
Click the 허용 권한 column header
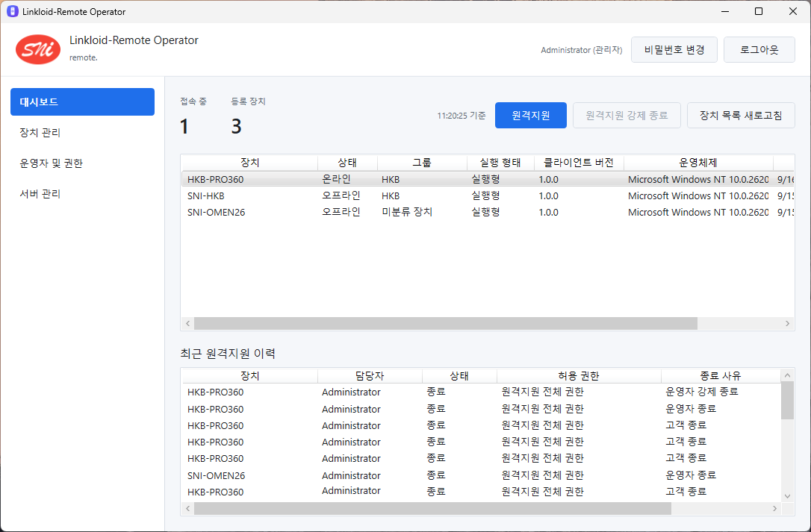579,376
